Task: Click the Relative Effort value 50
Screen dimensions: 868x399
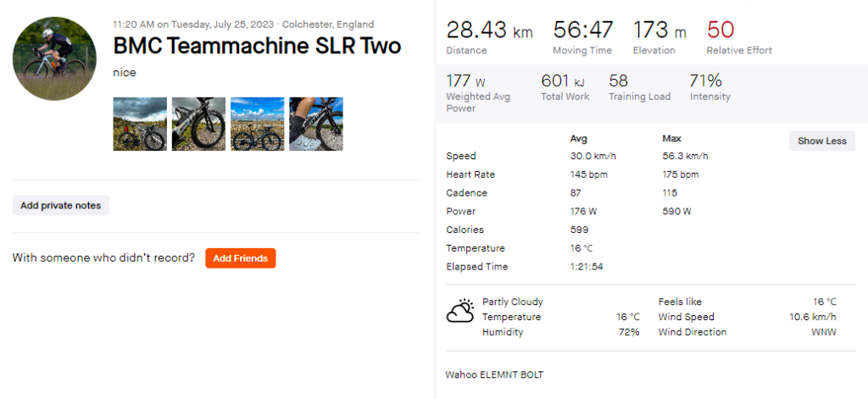Action: coord(721,30)
